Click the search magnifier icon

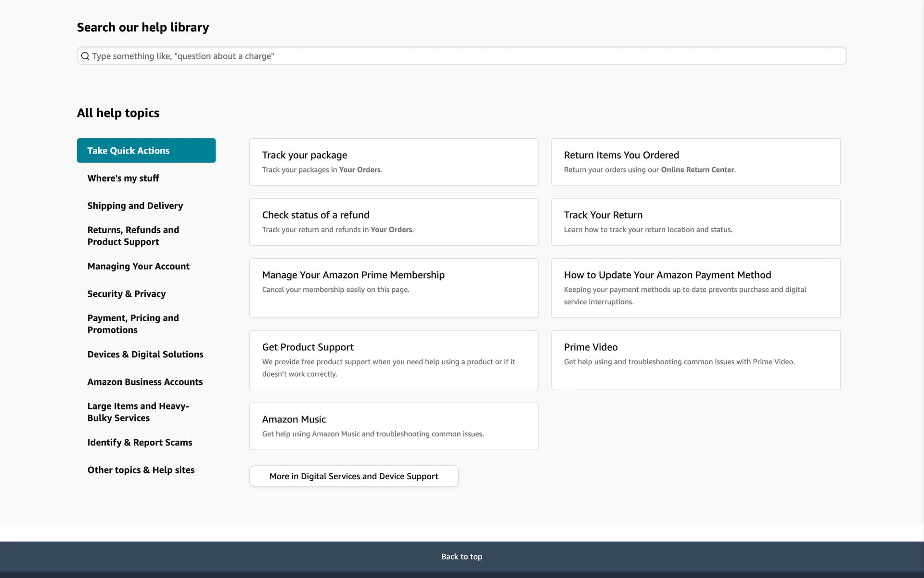(x=85, y=56)
